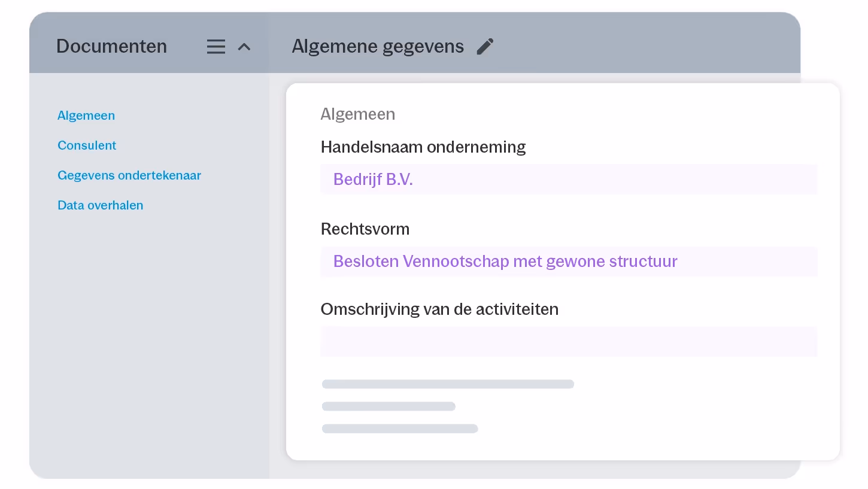Open the Data overhalen link
Viewport: 868px width, 489px height.
(x=101, y=205)
